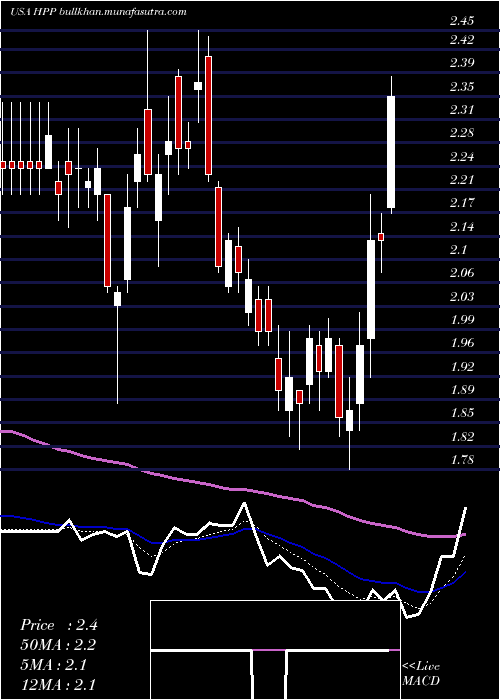This screenshot has height=700, width=500.
Task: Click the 2.03 price axis label
Action: coord(462,296)
